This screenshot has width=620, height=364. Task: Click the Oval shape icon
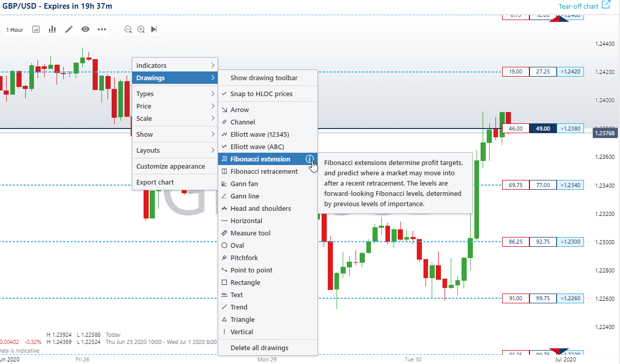click(224, 245)
